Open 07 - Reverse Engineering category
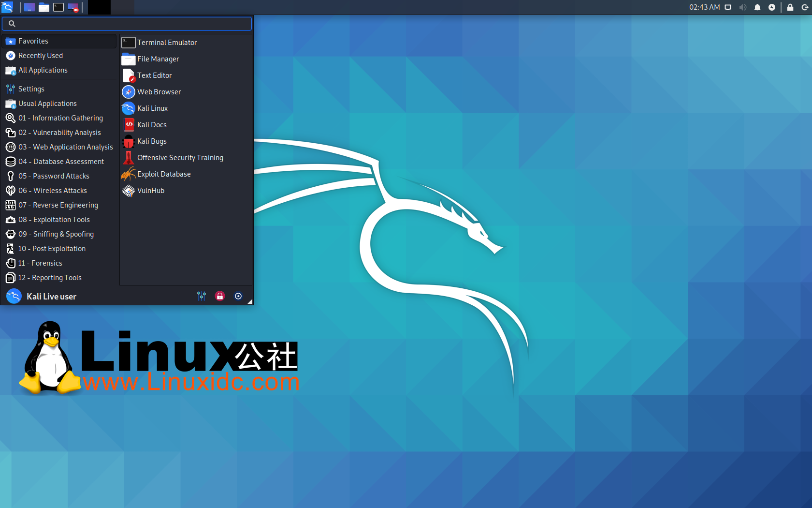Viewport: 812px width, 508px height. 59,205
